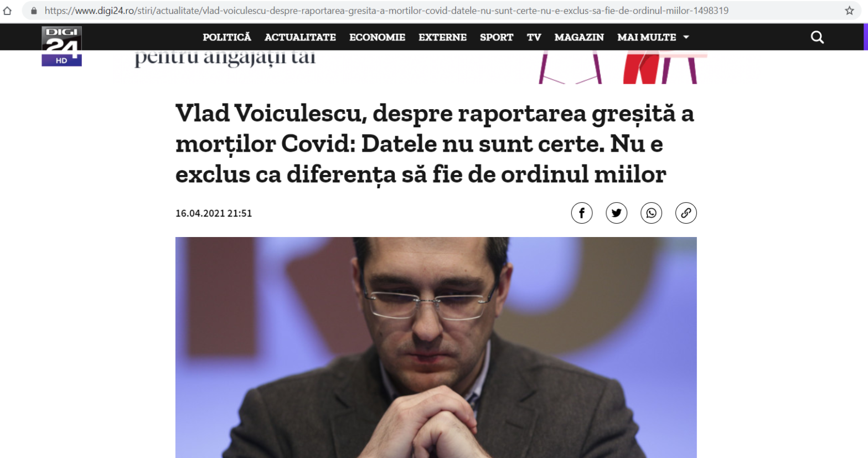Screen dimensions: 868x458
Task: Share article on Facebook
Action: [x=582, y=213]
